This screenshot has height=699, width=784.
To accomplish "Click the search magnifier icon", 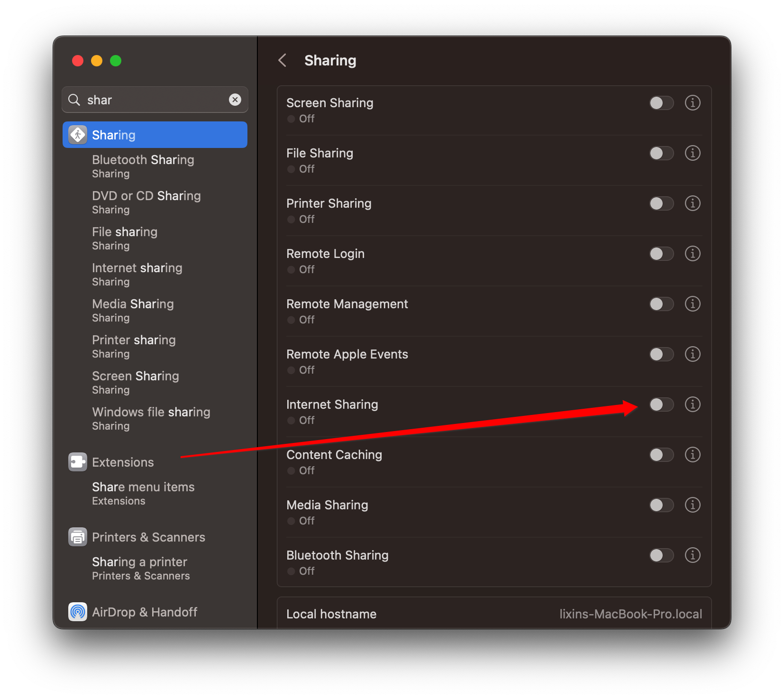I will pyautogui.click(x=74, y=100).
